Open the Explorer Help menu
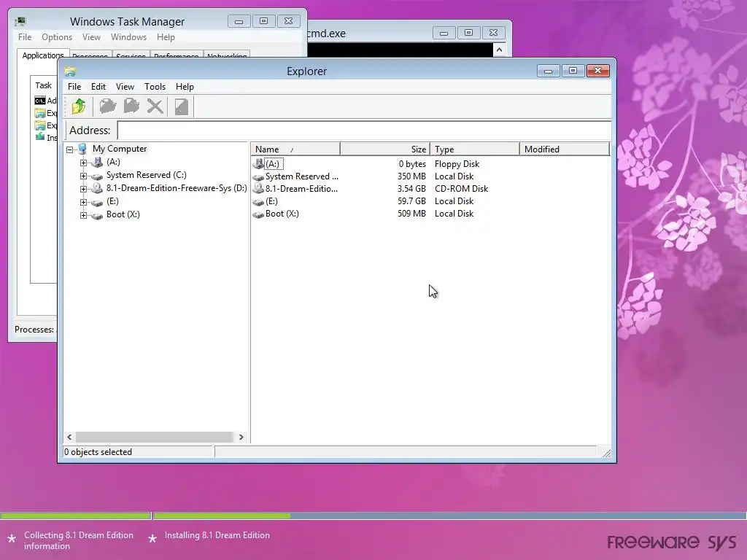Image resolution: width=747 pixels, height=560 pixels. tap(185, 87)
